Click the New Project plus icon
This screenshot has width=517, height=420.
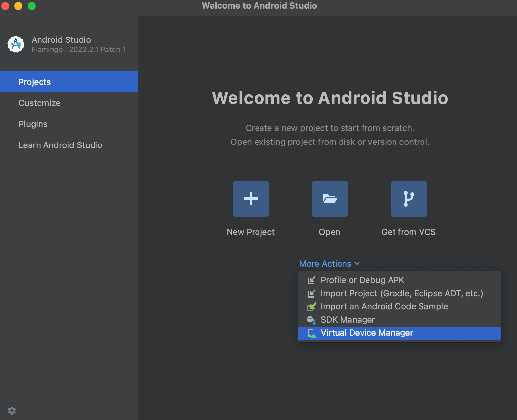click(251, 199)
